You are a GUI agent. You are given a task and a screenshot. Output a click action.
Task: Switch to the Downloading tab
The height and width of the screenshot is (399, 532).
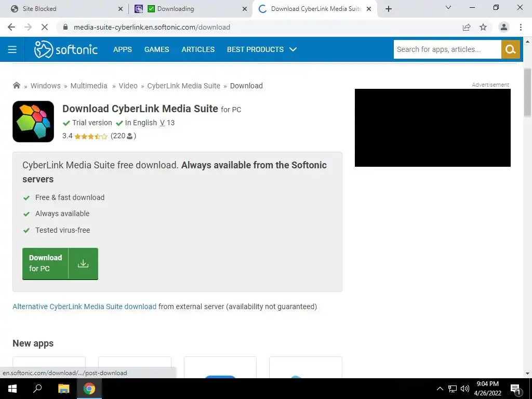(x=191, y=9)
